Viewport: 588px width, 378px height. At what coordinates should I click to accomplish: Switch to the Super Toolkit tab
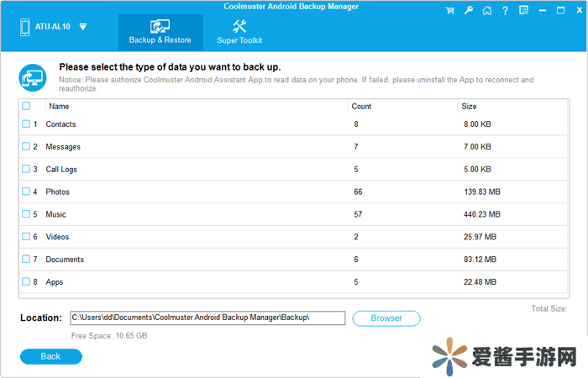[x=239, y=32]
